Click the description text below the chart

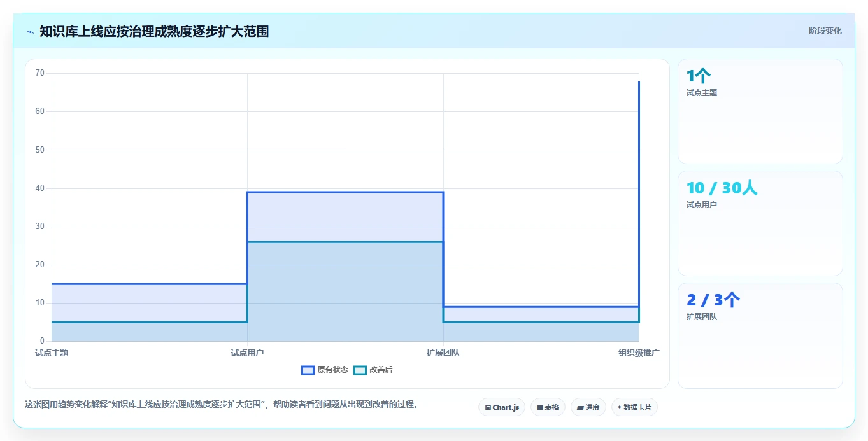coord(222,405)
